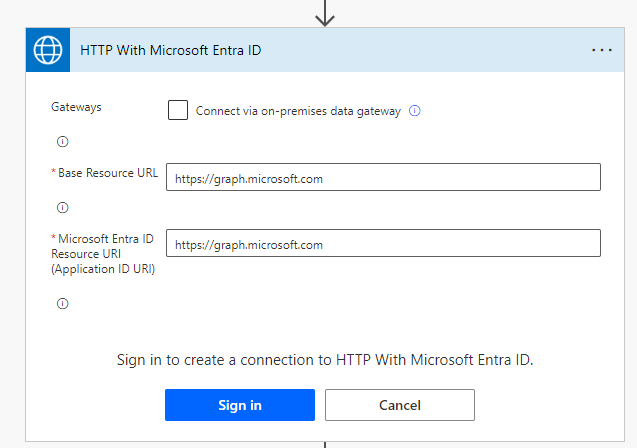Click info icon below Base Resource URL
Image resolution: width=637 pixels, height=448 pixels.
point(62,208)
